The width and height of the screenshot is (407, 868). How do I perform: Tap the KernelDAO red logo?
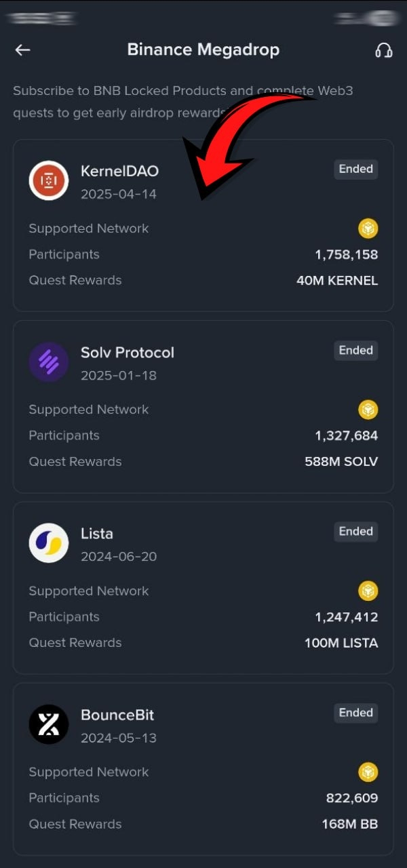pyautogui.click(x=49, y=181)
